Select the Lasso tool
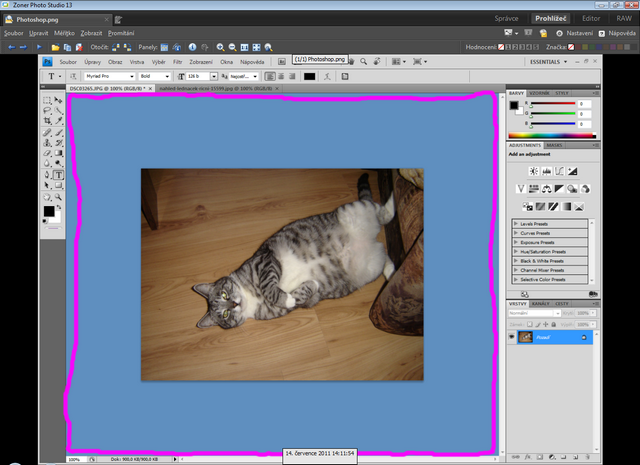 pyautogui.click(x=47, y=111)
